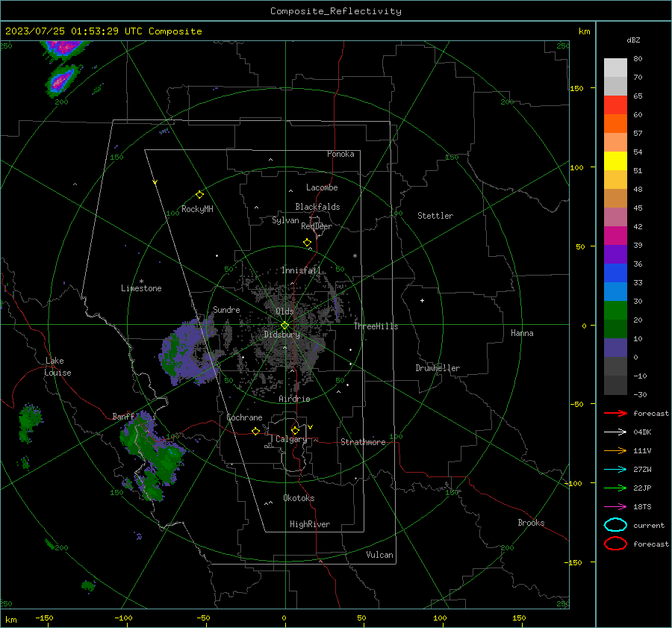The height and width of the screenshot is (628, 672).
Task: Click the Olds label
Action: coord(284,311)
